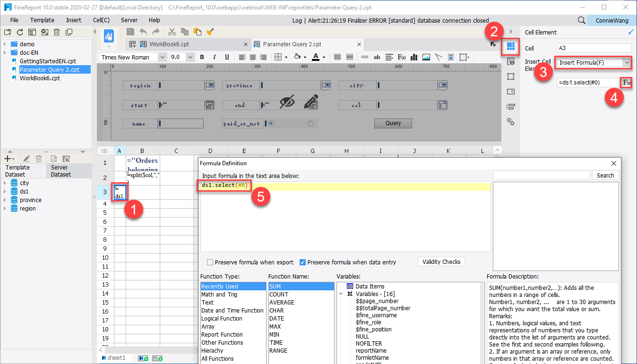Insert a chart from the toolbar

(413, 57)
